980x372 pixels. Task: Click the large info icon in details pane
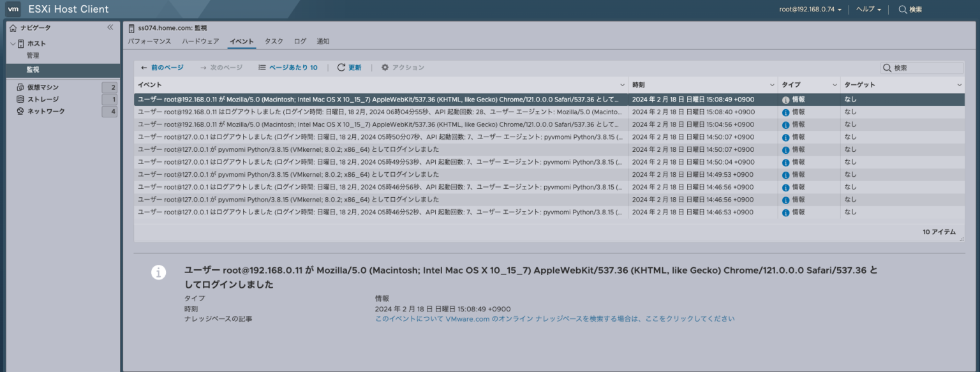pyautogui.click(x=158, y=272)
